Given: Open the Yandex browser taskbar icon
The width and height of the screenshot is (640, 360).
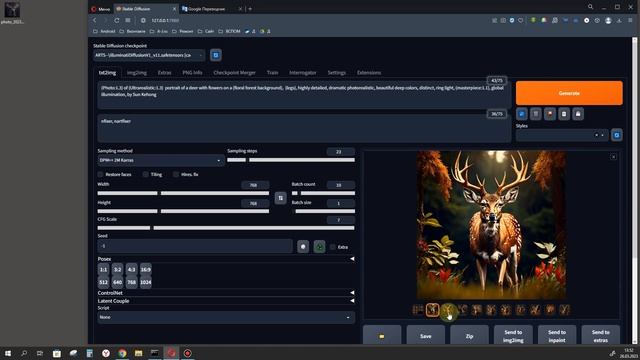Looking at the screenshot, I should (x=106, y=353).
